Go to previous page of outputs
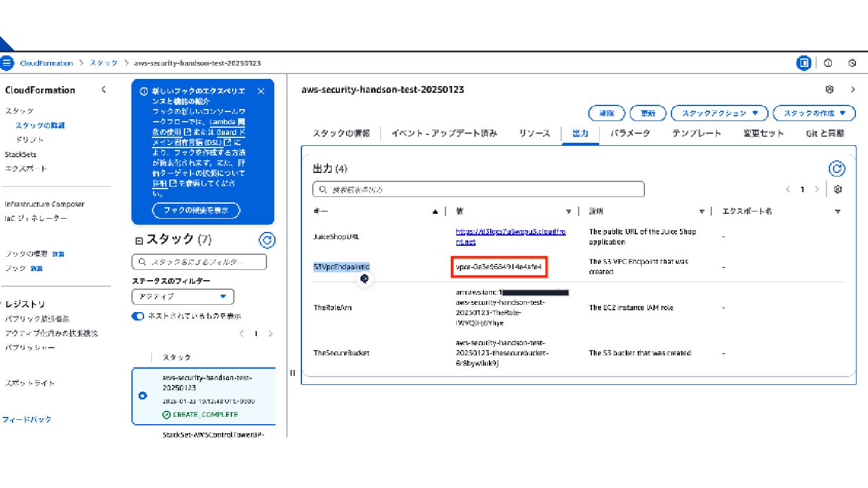Image resolution: width=868 pixels, height=488 pixels. click(788, 189)
